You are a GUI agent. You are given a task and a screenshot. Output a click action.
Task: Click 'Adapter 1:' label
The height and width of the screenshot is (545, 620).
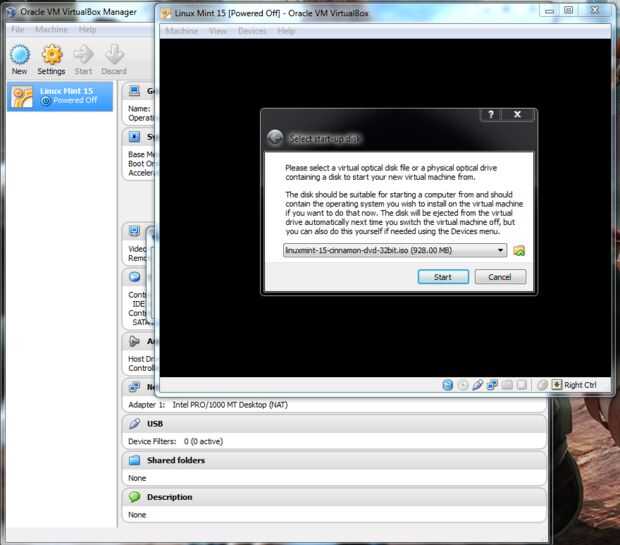coord(146,405)
